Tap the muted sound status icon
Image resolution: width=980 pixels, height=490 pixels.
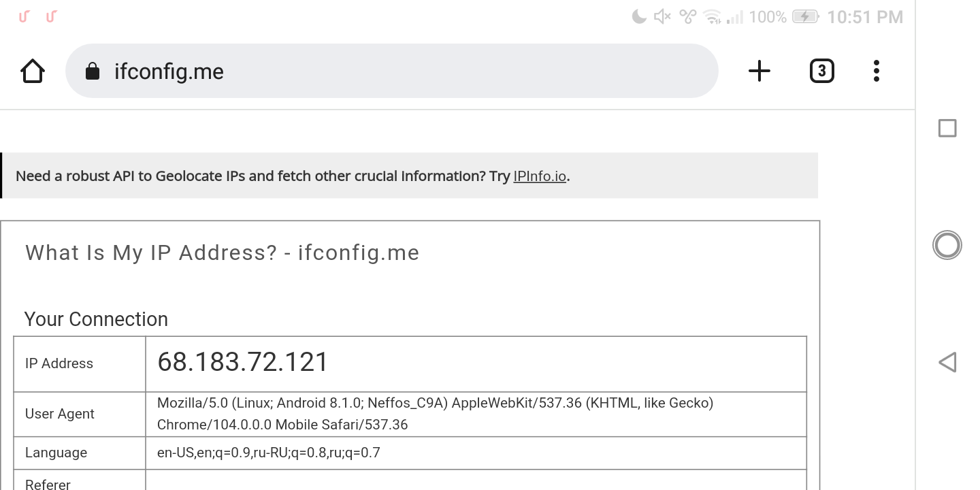[661, 17]
